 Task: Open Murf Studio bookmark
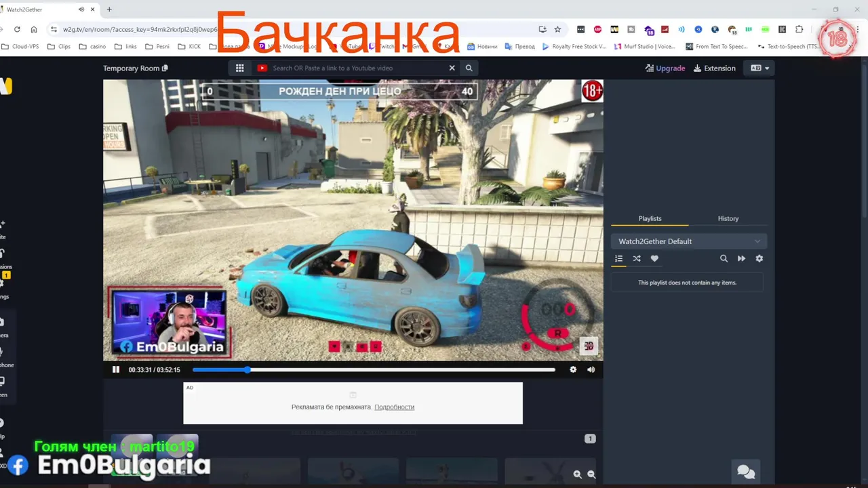pos(645,47)
